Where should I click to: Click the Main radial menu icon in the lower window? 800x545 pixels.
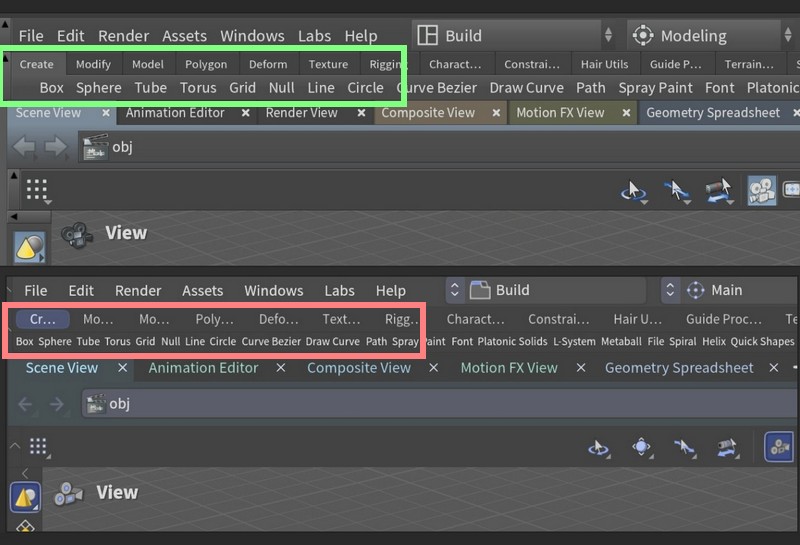point(695,290)
